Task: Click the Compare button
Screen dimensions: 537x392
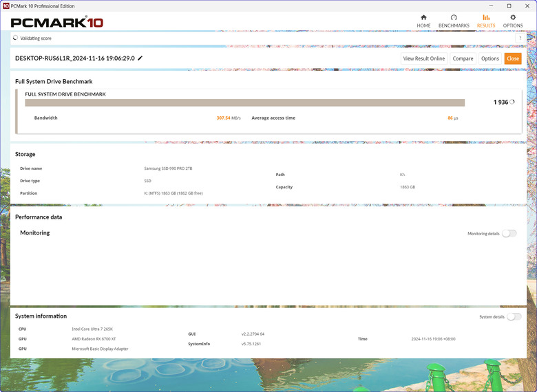Action: 463,58
